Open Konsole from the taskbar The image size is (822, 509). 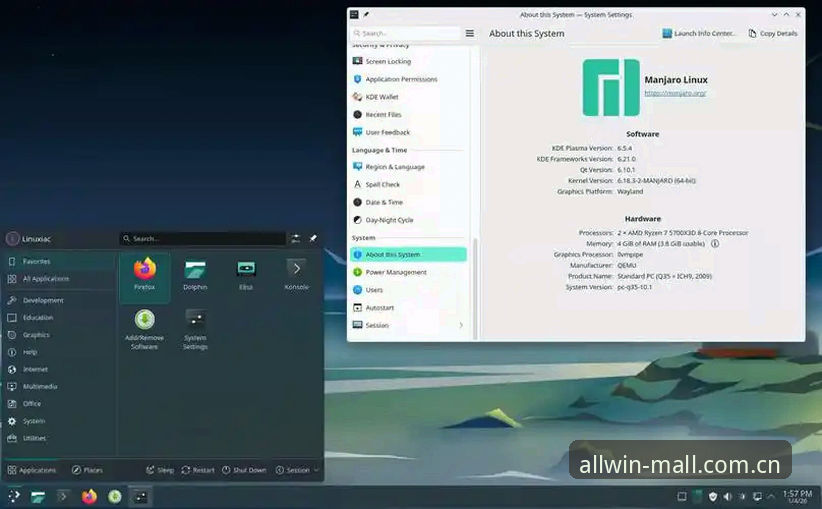63,496
